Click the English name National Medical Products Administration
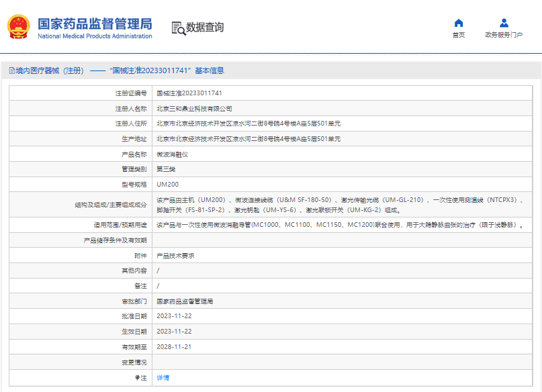Screen dimensions: 542x392 [95, 36]
